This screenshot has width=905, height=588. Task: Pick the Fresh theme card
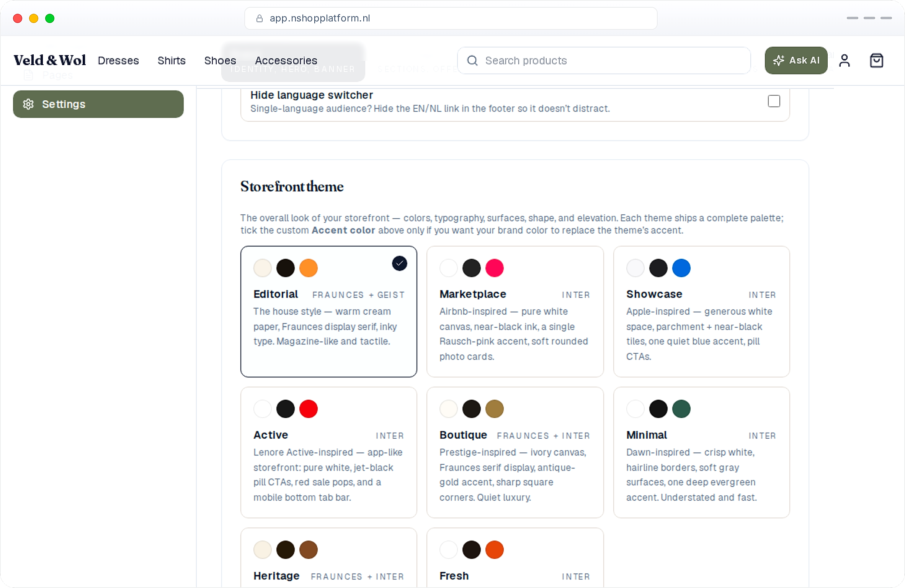515,558
